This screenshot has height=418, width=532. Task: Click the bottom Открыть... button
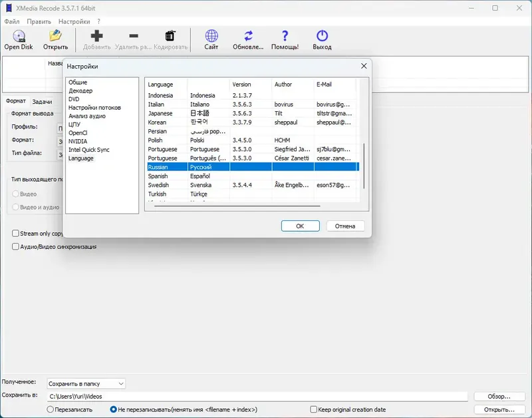tap(499, 409)
